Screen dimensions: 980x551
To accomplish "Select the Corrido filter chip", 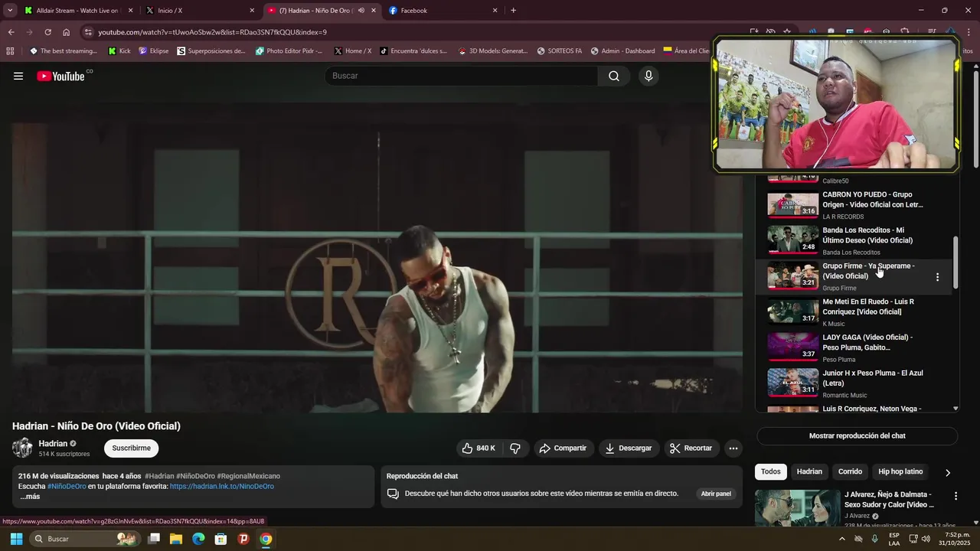I will [x=850, y=472].
